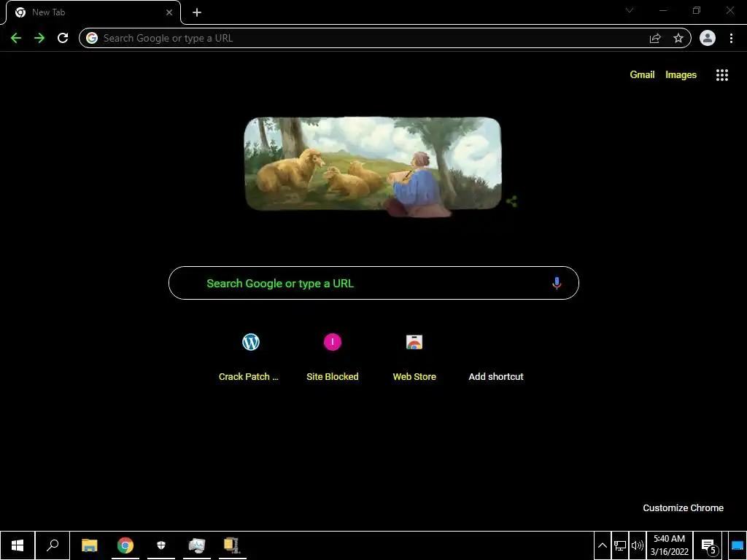747x560 pixels.
Task: Open the Google apps grid
Action: tap(722, 75)
